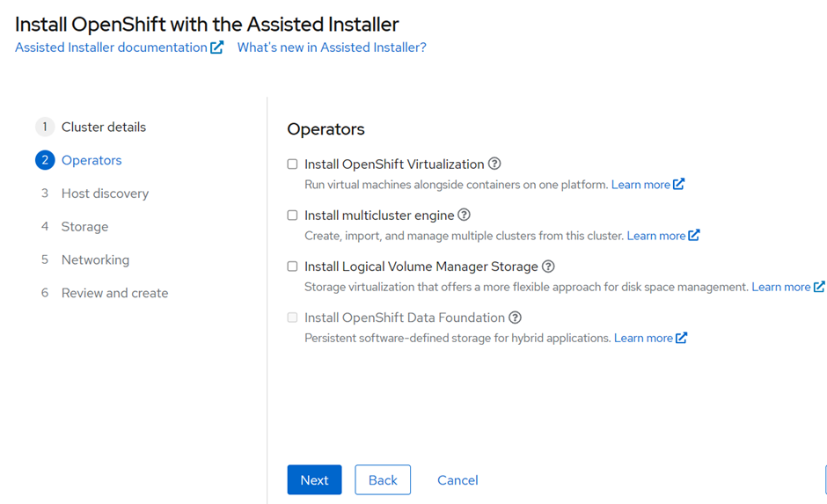Cancel the installer wizard

(x=457, y=480)
